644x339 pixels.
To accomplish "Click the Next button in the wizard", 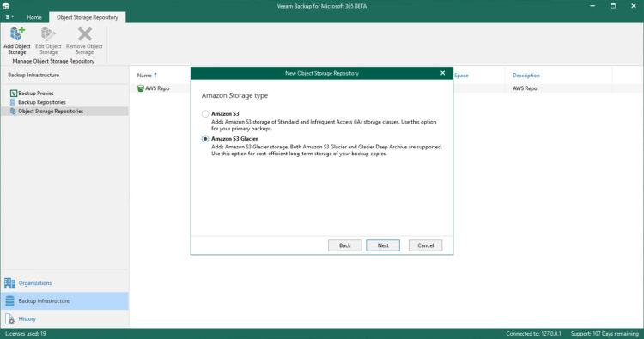I will click(383, 245).
